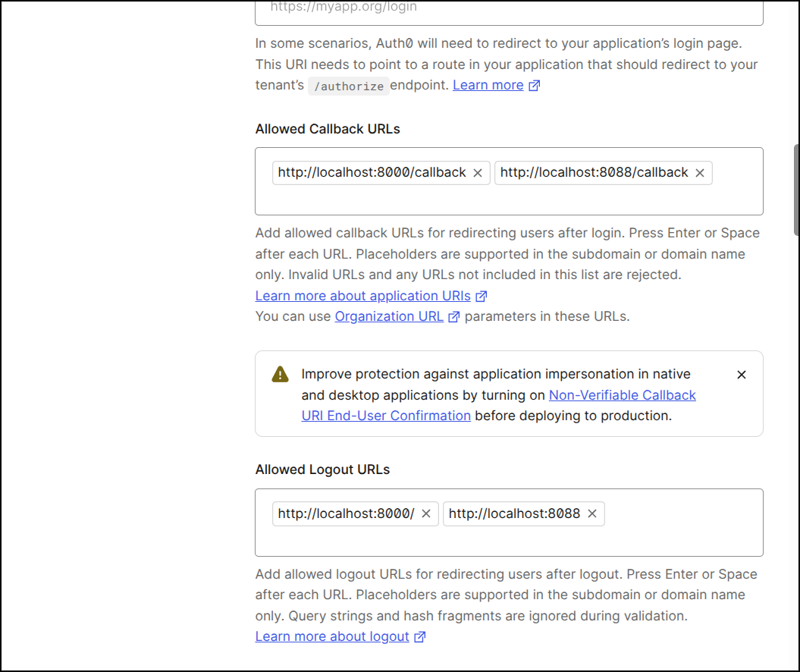This screenshot has height=672, width=800.
Task: Click external-link icon after application URIs
Action: (x=481, y=296)
